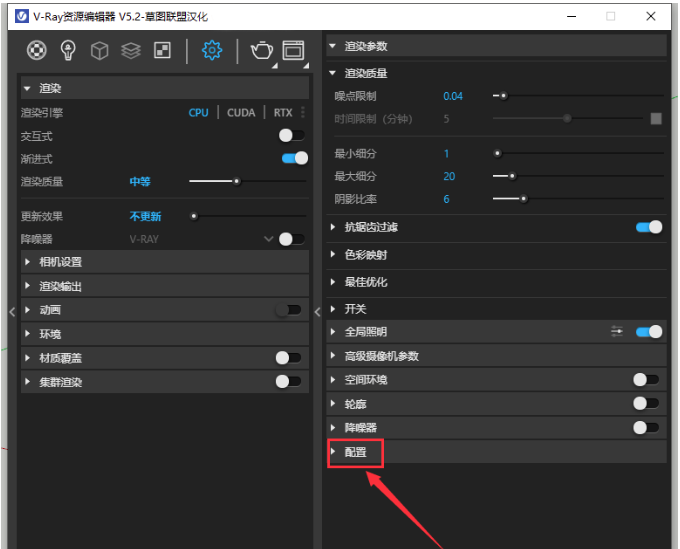Click the 不更新 update value
This screenshot has width=680, height=549.
coord(145,216)
